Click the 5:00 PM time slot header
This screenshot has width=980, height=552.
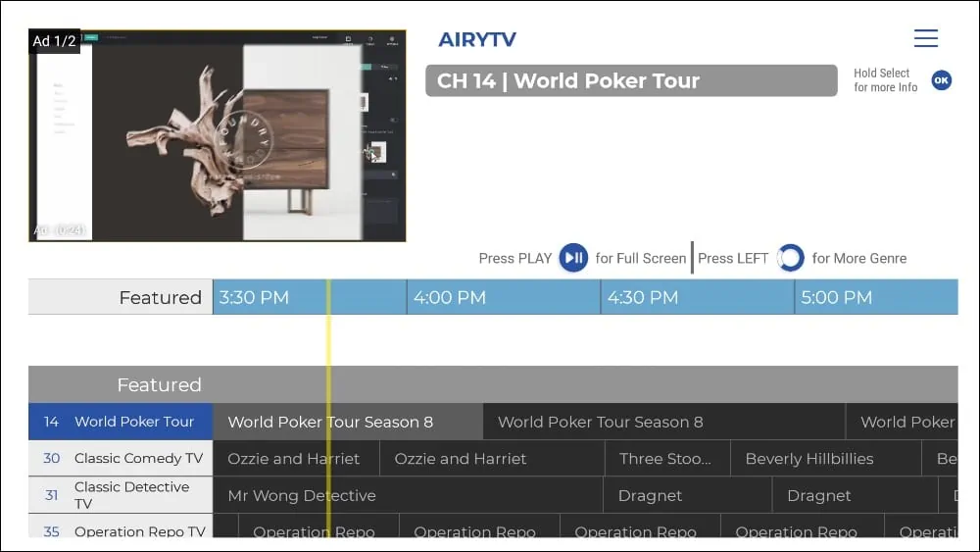pyautogui.click(x=876, y=297)
